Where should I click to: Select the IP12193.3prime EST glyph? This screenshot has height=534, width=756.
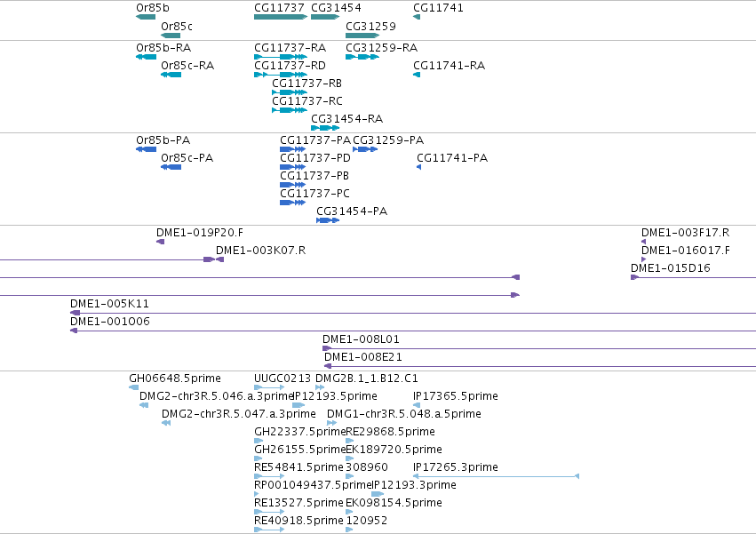tap(378, 494)
